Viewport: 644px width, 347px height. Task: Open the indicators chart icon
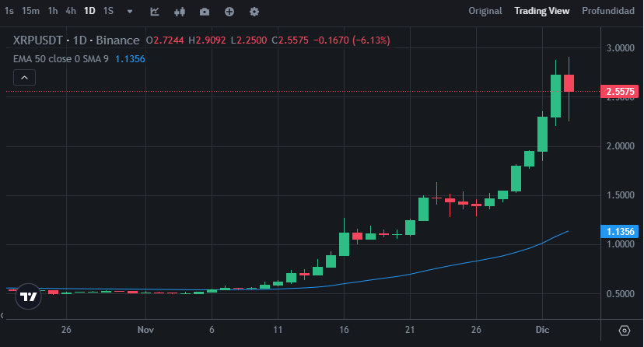155,12
